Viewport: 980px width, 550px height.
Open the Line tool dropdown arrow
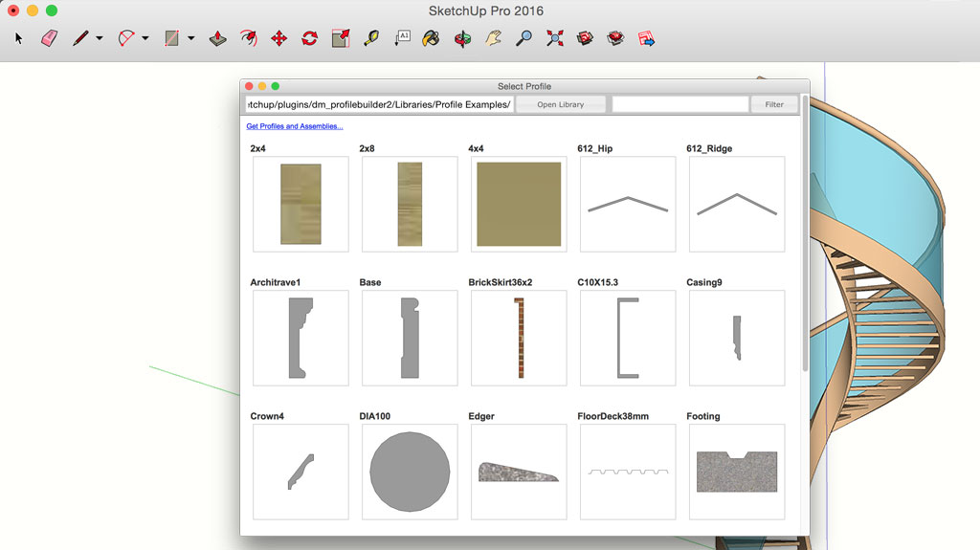click(100, 39)
